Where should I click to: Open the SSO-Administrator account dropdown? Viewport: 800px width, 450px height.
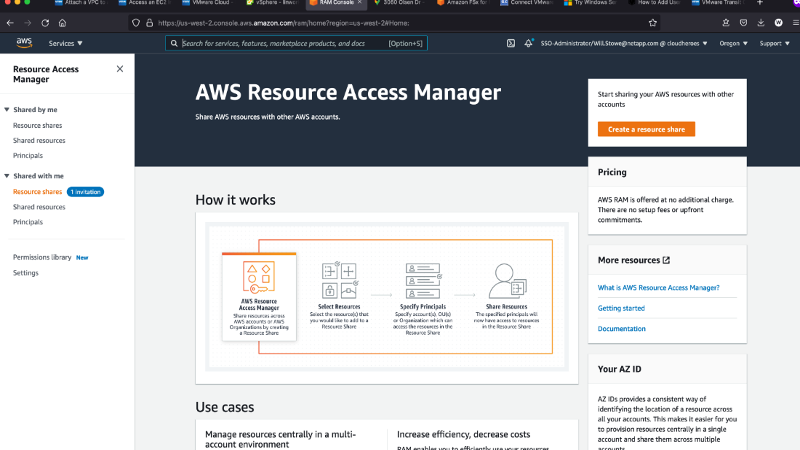click(624, 43)
